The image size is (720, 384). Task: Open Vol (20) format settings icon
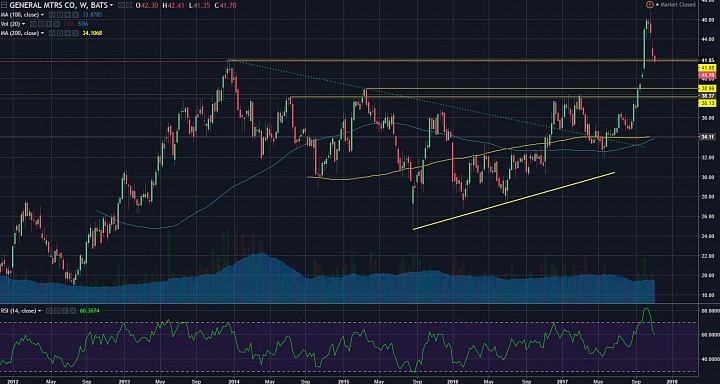41,24
